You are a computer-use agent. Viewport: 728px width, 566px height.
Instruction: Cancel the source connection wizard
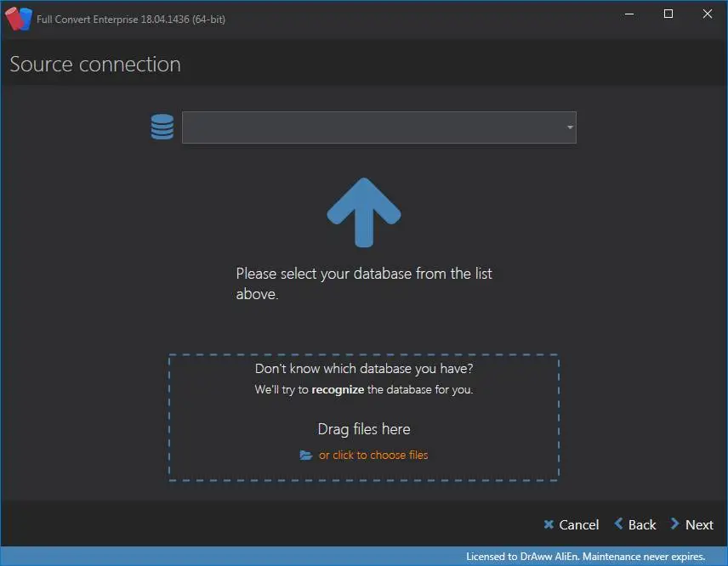[x=571, y=524]
